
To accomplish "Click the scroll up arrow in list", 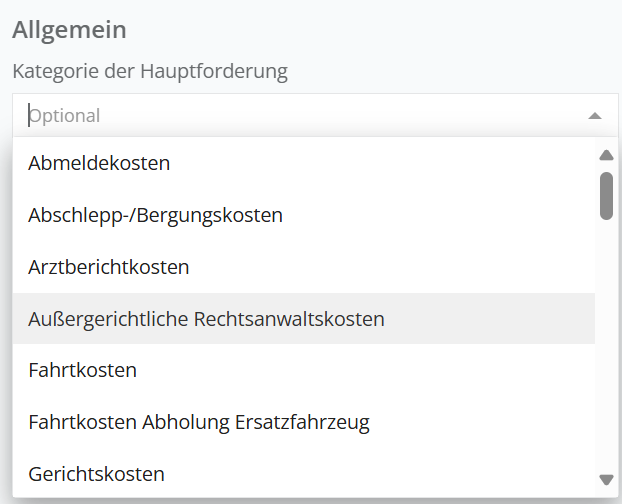I will (x=605, y=155).
